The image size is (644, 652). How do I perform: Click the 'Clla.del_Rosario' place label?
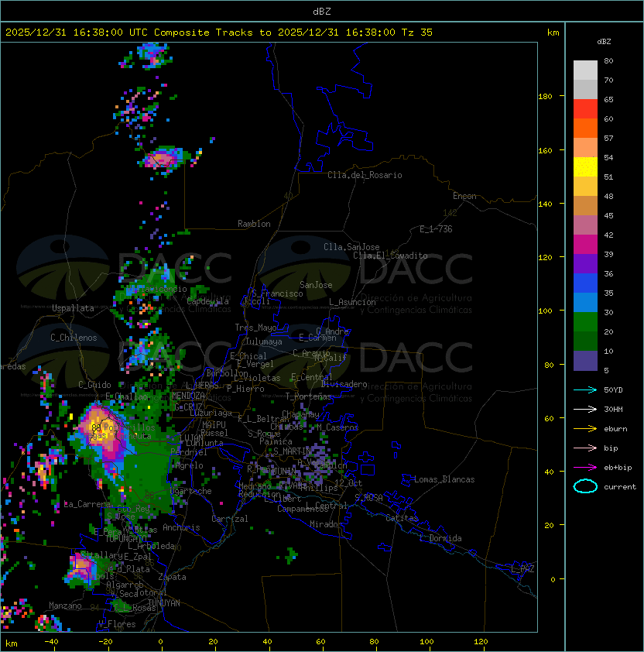365,175
